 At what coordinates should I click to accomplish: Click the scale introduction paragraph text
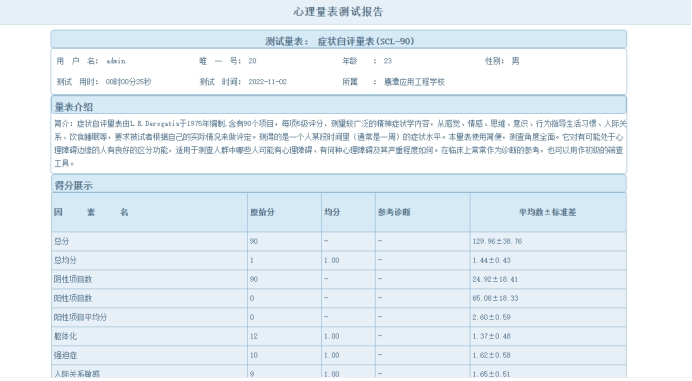[x=339, y=143]
